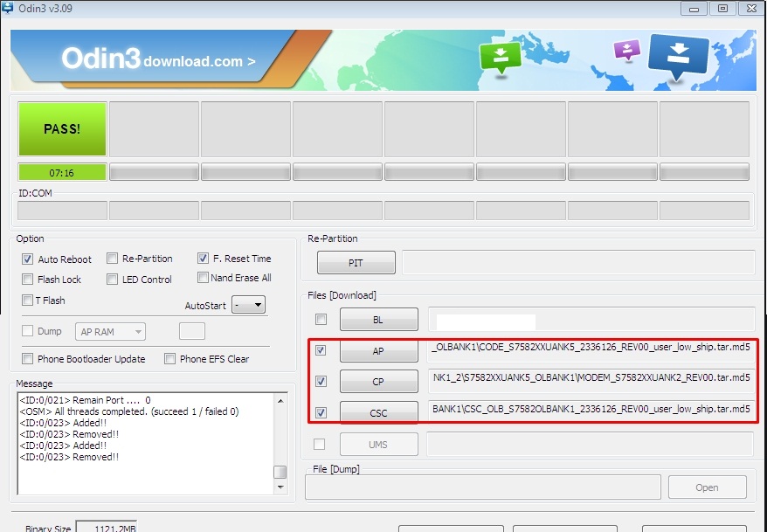This screenshot has width=767, height=532.
Task: Check the Phone Bootloader Update option
Action: click(x=27, y=359)
